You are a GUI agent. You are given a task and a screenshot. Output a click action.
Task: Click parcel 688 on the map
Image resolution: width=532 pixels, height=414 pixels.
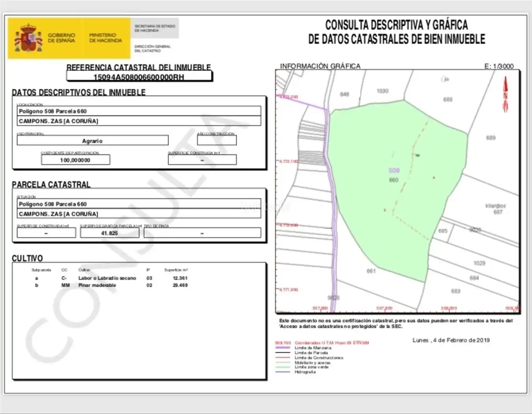448,100
